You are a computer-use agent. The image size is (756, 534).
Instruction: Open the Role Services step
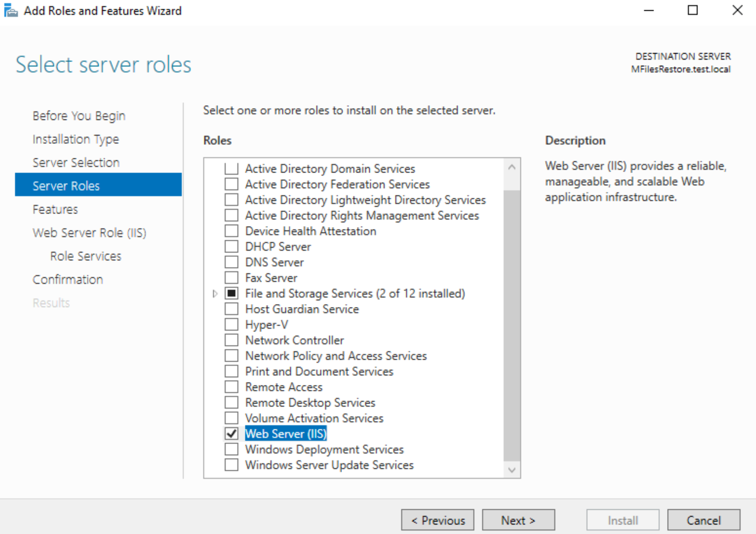pos(86,256)
